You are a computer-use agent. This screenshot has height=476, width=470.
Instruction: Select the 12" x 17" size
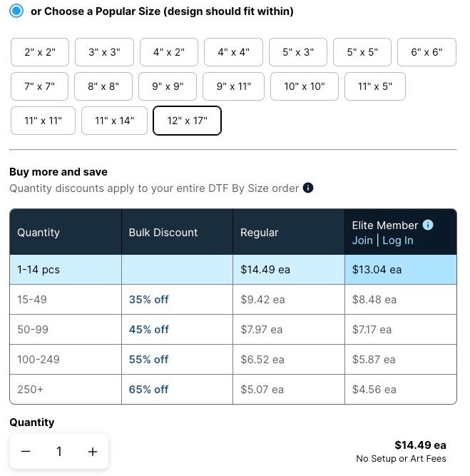(187, 121)
